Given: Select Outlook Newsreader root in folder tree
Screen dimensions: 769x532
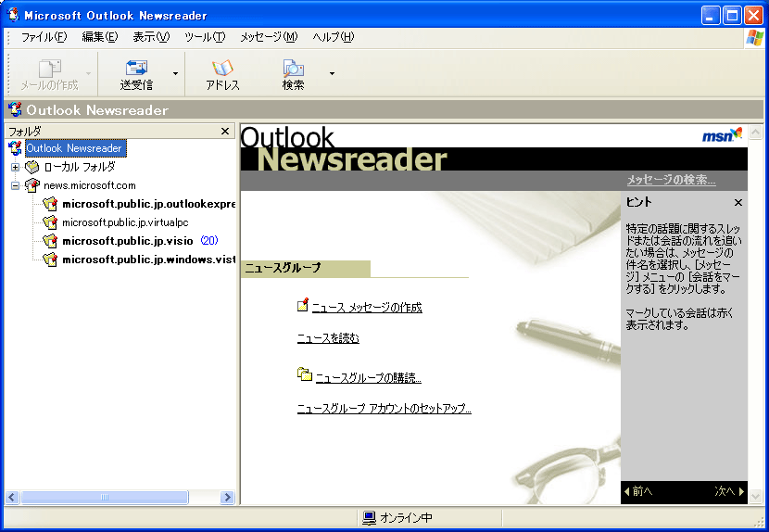Looking at the screenshot, I should (x=76, y=148).
